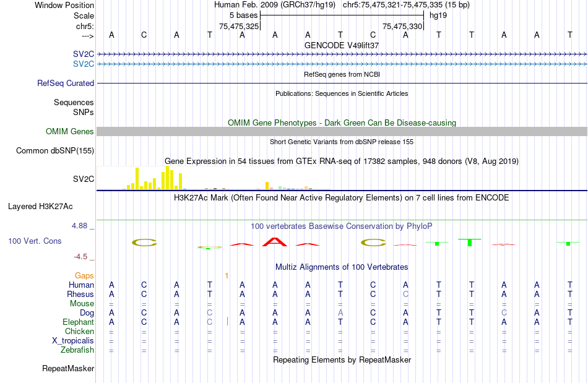Click the Window Position label
The width and height of the screenshot is (588, 383).
pyautogui.click(x=64, y=5)
